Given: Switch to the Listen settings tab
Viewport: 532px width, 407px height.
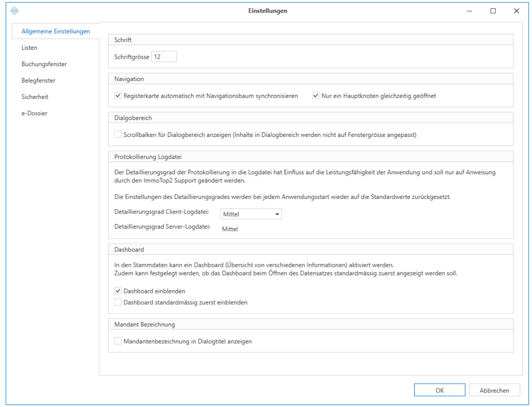Looking at the screenshot, I should 29,48.
